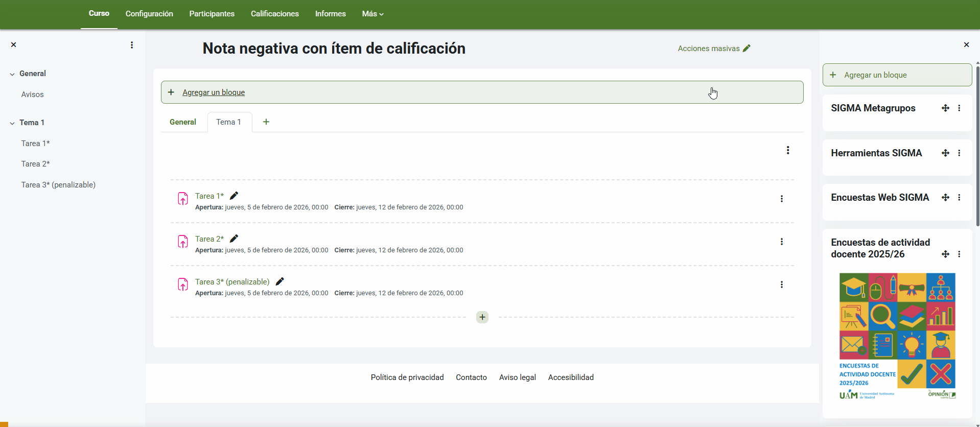Open Avisos in the course index
This screenshot has height=427, width=980.
(32, 94)
